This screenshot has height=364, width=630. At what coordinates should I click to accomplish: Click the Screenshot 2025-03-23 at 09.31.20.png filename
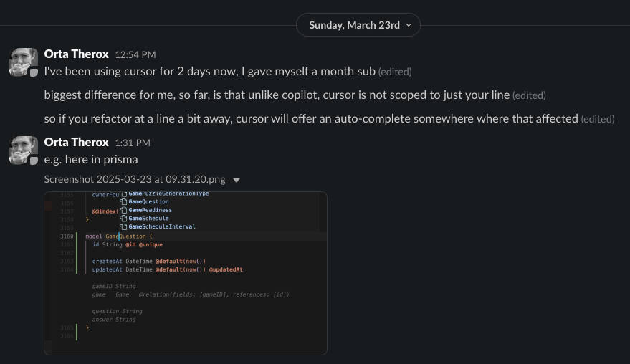point(135,180)
